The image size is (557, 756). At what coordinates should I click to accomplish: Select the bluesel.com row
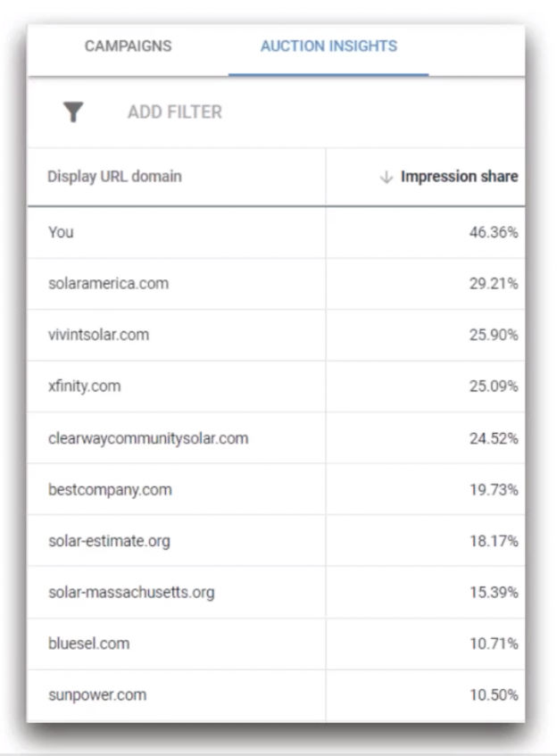tap(277, 644)
